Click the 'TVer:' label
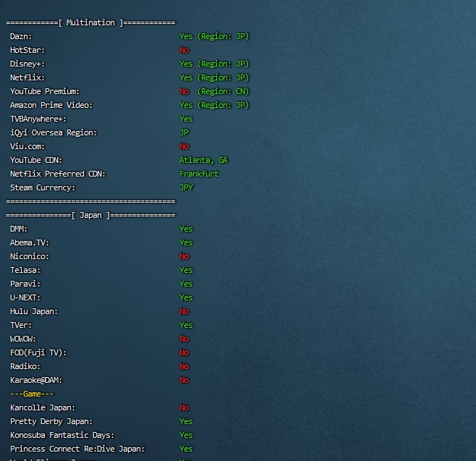The image size is (476, 461). (21, 325)
